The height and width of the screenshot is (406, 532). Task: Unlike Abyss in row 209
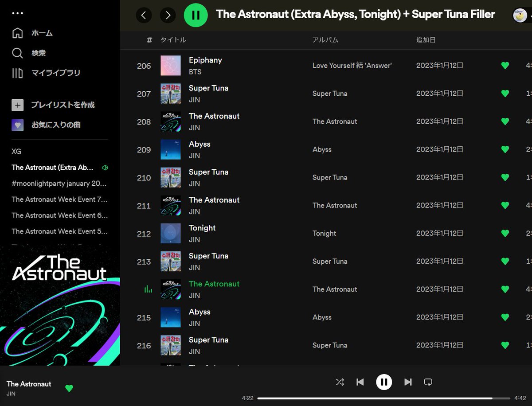click(505, 149)
